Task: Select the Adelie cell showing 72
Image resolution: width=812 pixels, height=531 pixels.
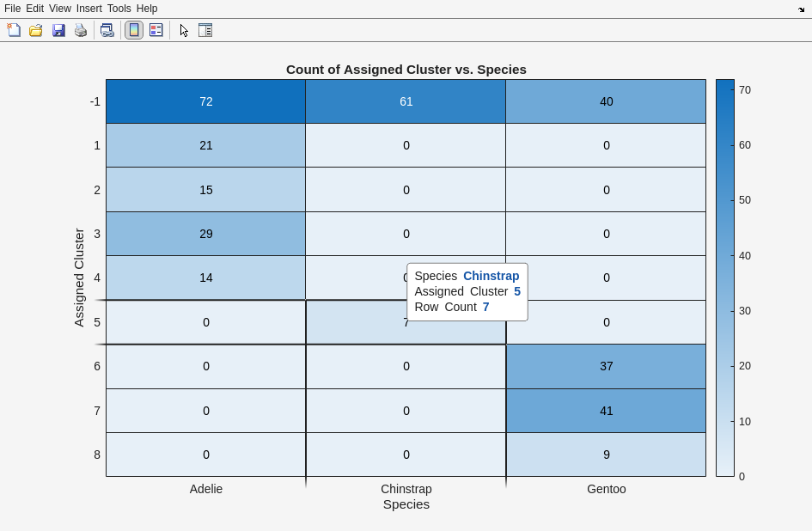Action: (205, 101)
